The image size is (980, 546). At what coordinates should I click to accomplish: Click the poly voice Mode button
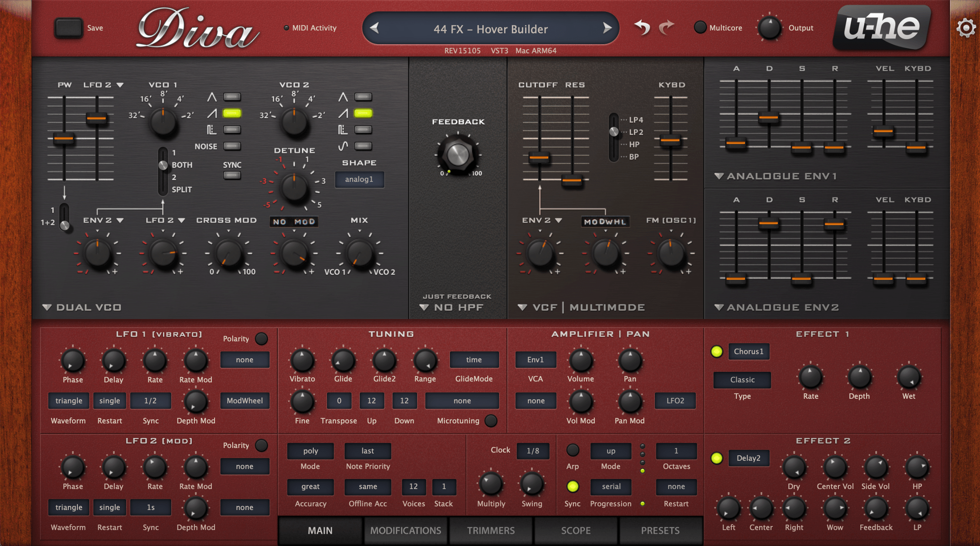pos(310,451)
